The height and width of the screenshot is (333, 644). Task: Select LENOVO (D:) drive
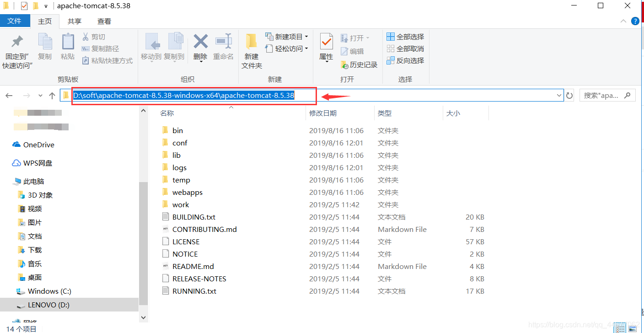tap(48, 305)
